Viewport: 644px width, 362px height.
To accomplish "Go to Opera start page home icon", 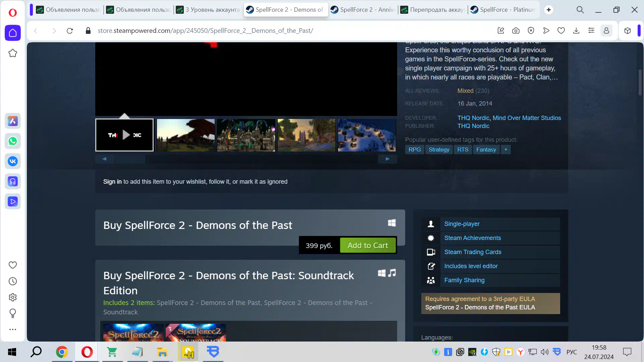I will pos(13,33).
